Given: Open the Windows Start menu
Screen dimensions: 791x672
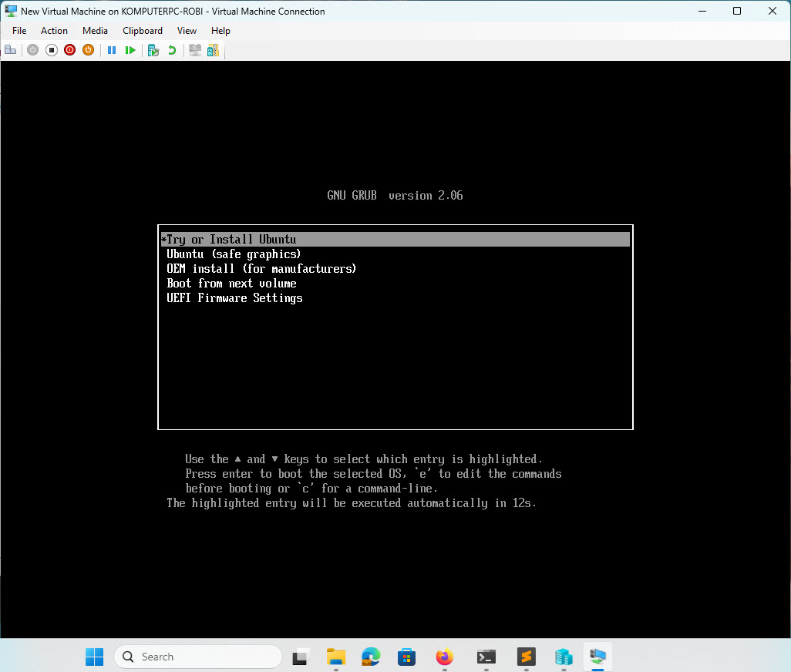Looking at the screenshot, I should (94, 656).
